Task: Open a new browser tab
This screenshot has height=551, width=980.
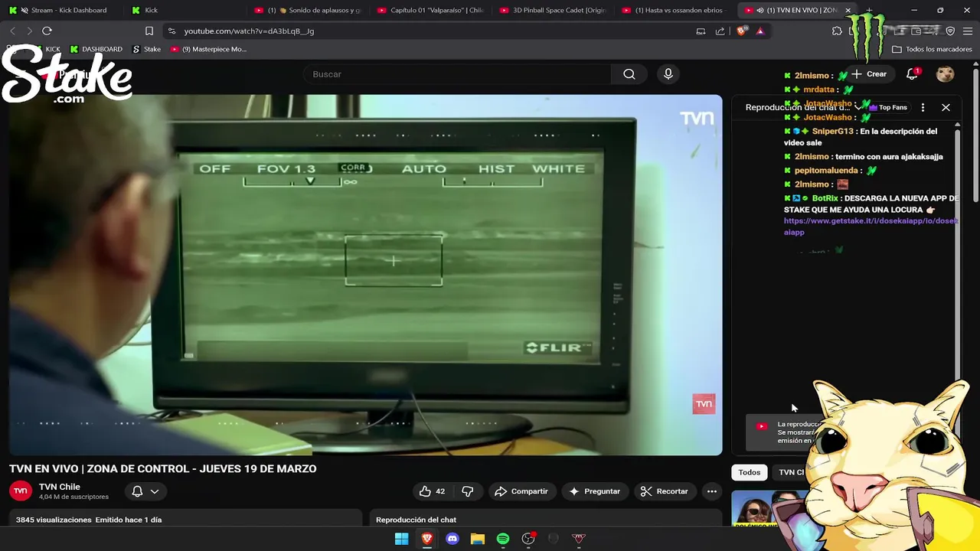Action: [869, 10]
